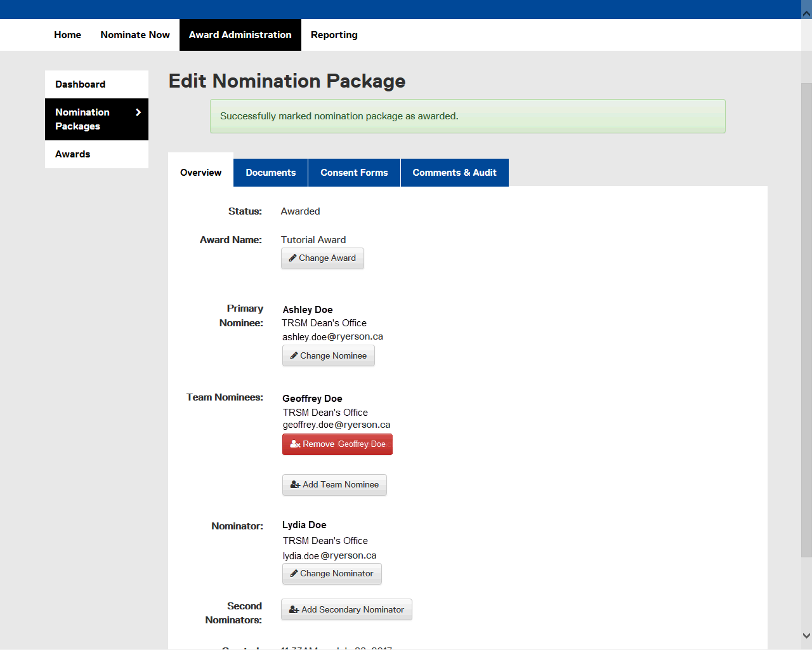Open the Reporting menu item

point(334,35)
